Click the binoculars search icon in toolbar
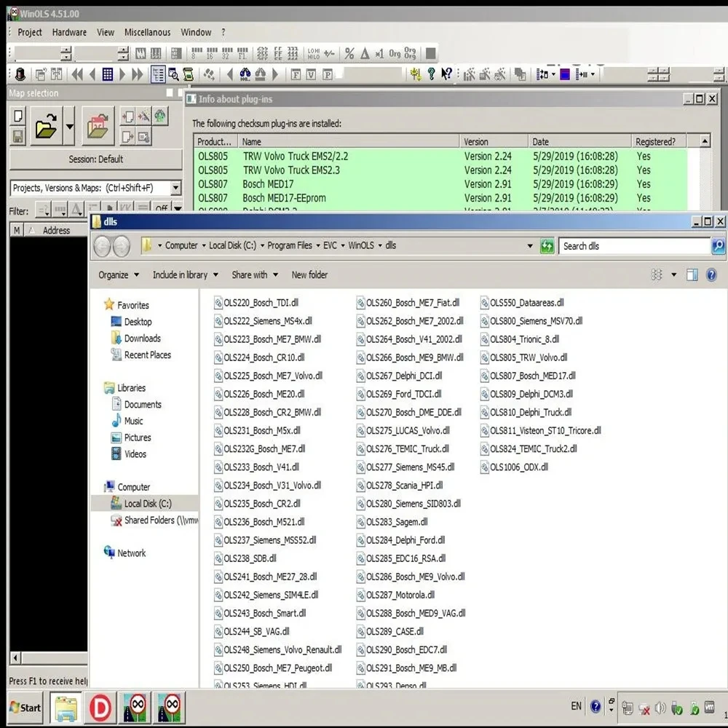Viewport: 728px width, 728px height. pyautogui.click(x=245, y=74)
